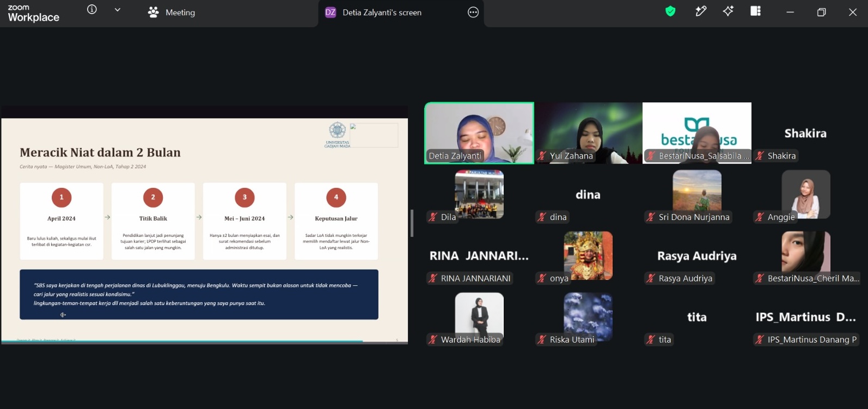Click RINA JANNARIANI's participant tile
868x409 pixels.
pos(479,256)
